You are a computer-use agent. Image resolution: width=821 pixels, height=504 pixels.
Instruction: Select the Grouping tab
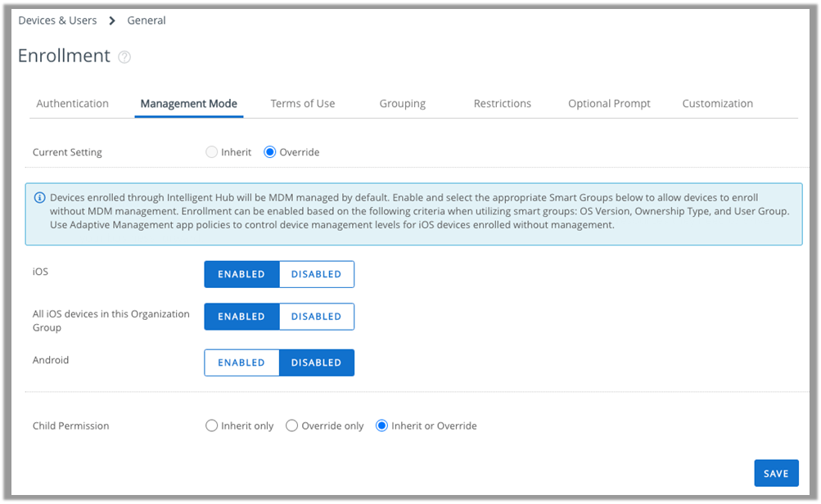[402, 104]
